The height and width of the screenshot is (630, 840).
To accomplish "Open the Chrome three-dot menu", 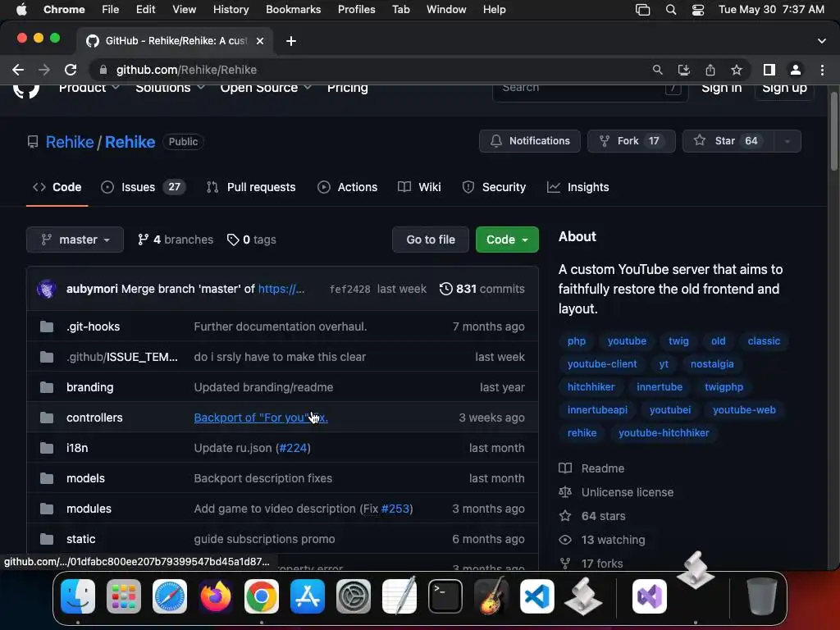I will point(822,70).
